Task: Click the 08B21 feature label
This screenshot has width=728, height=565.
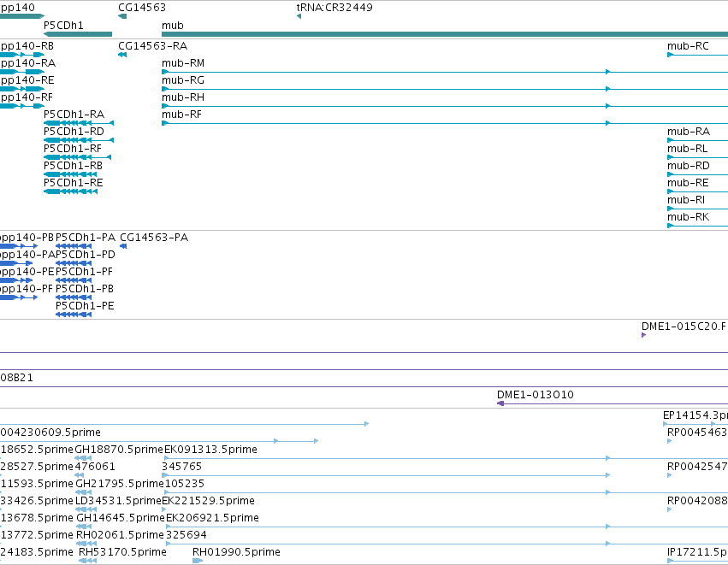Action: coord(17,378)
